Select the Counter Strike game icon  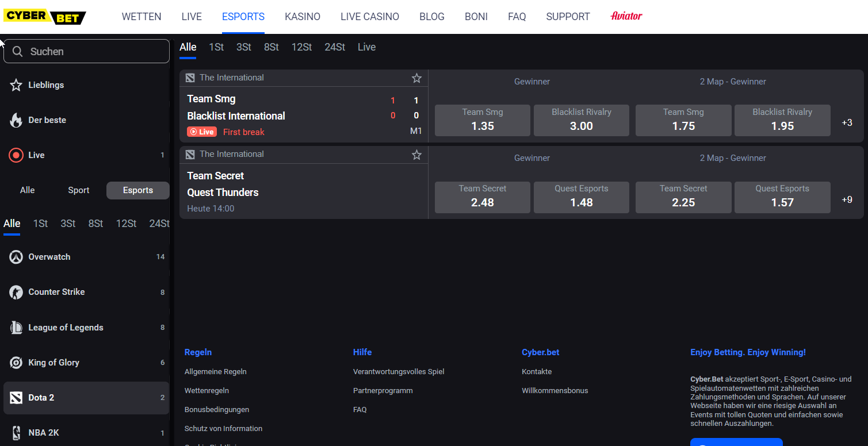point(16,291)
